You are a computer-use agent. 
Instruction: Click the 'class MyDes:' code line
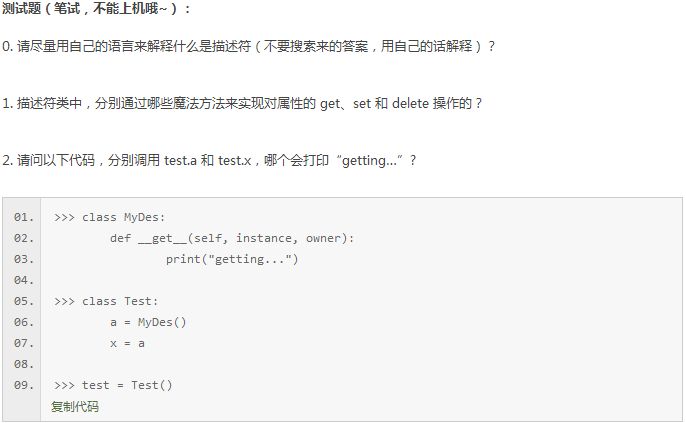(109, 217)
